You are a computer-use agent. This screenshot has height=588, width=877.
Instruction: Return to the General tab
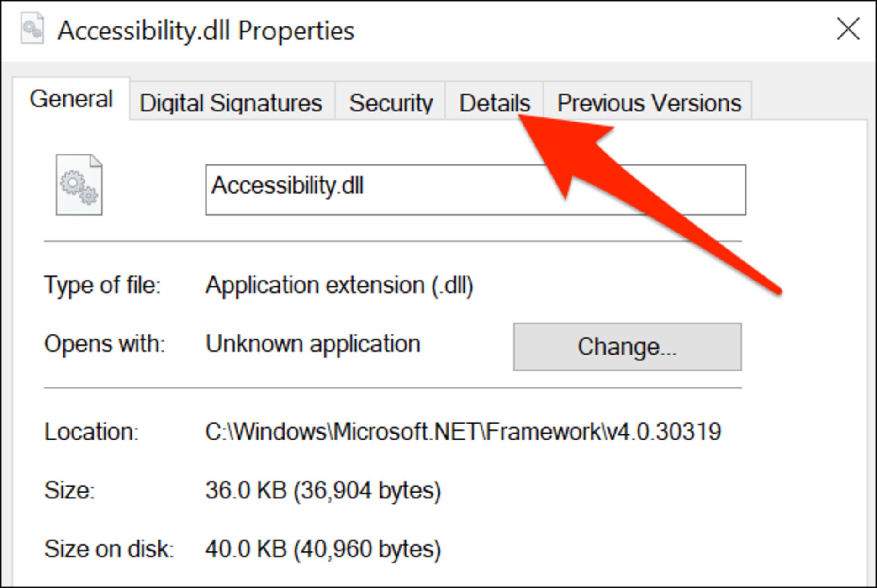coord(73,99)
